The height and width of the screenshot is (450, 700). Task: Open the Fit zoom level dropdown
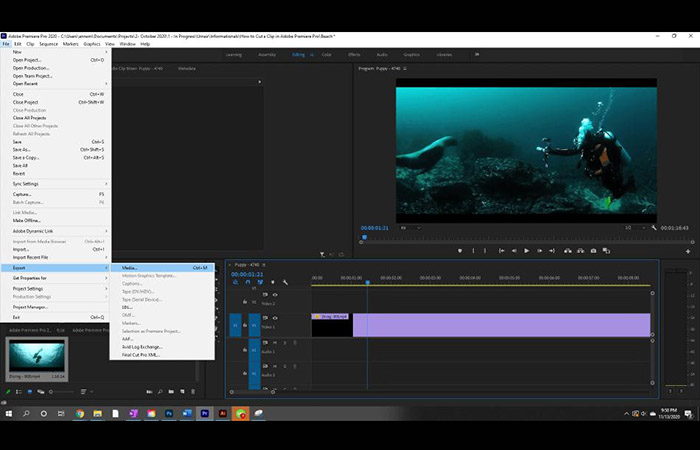coord(410,228)
